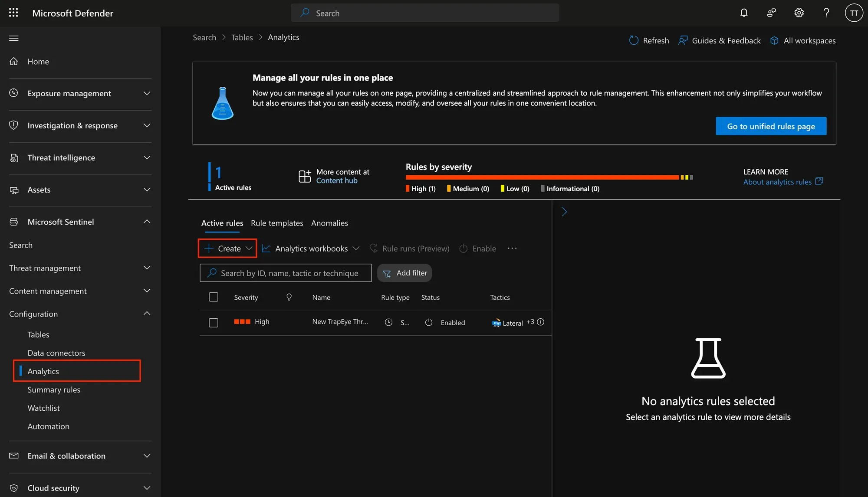Expand Assets section
The image size is (868, 497).
tap(147, 190)
